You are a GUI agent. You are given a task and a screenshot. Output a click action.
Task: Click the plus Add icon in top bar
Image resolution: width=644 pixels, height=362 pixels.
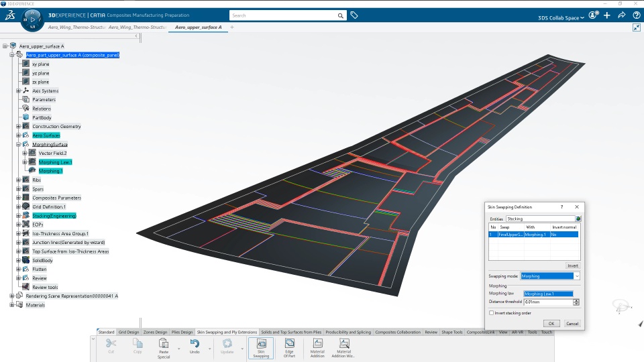click(607, 15)
